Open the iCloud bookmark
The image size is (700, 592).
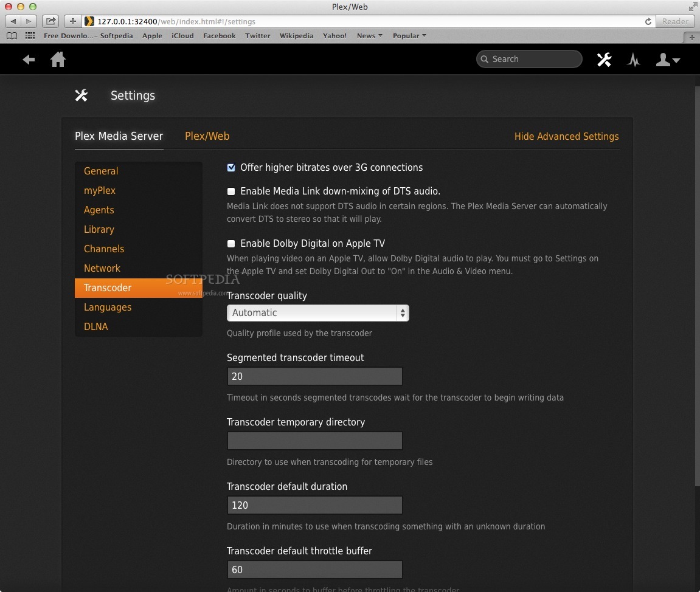pyautogui.click(x=182, y=36)
